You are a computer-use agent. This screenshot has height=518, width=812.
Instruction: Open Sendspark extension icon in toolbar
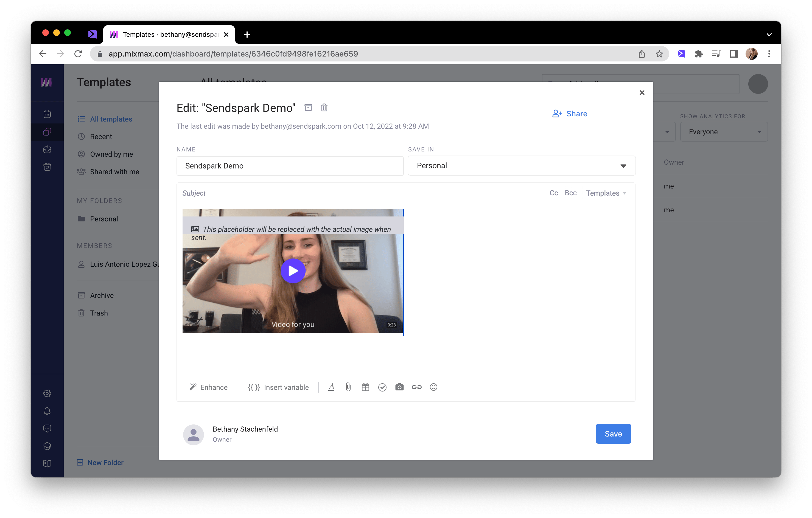point(681,54)
